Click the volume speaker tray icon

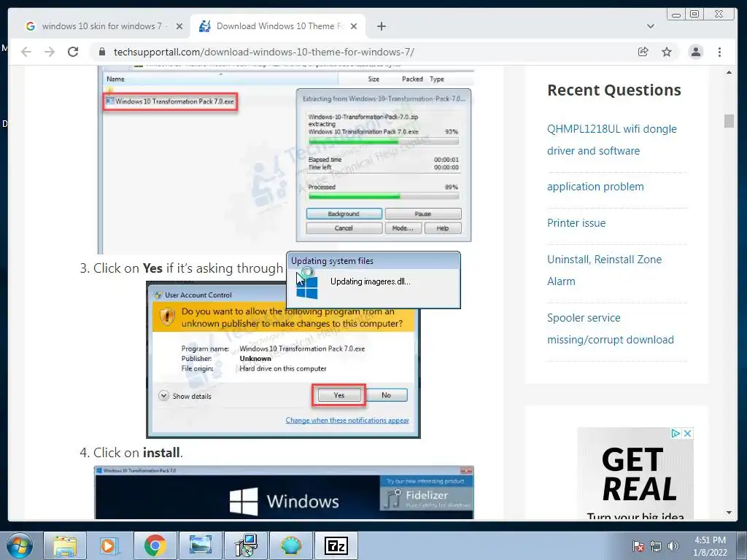(x=673, y=546)
